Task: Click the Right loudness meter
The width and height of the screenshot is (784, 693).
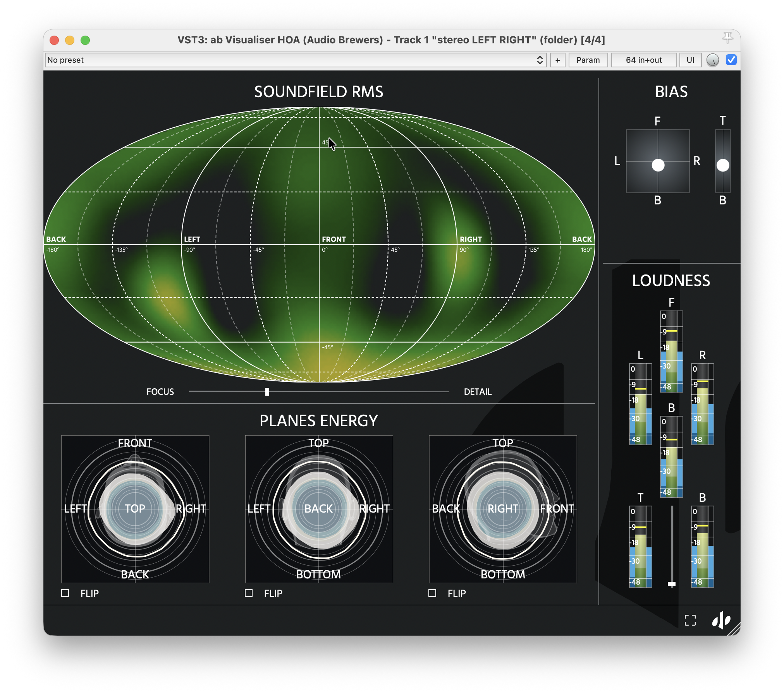Action: click(x=702, y=404)
